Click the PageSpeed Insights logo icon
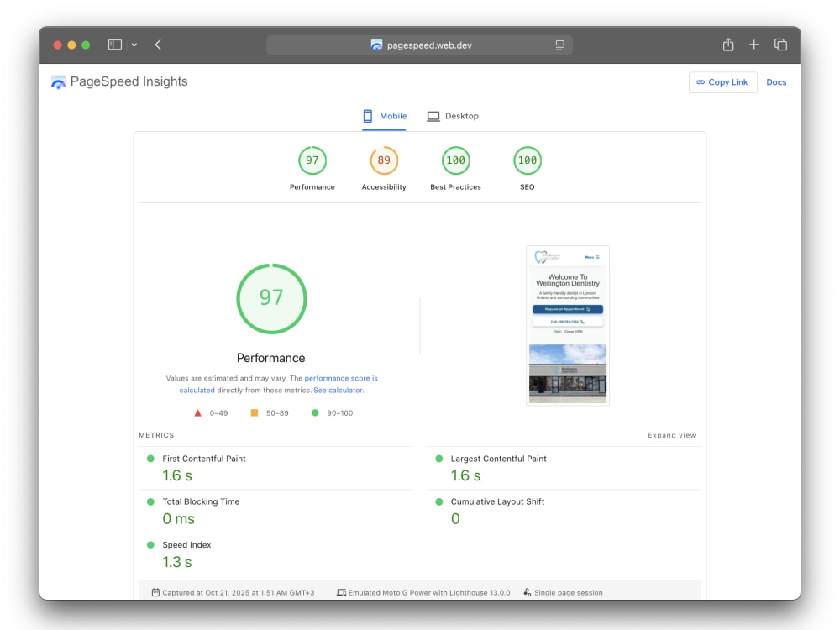Screen dimensions: 840x630 pos(58,82)
